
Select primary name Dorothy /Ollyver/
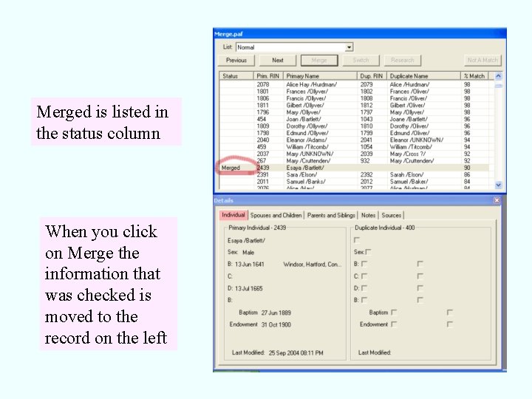307,126
